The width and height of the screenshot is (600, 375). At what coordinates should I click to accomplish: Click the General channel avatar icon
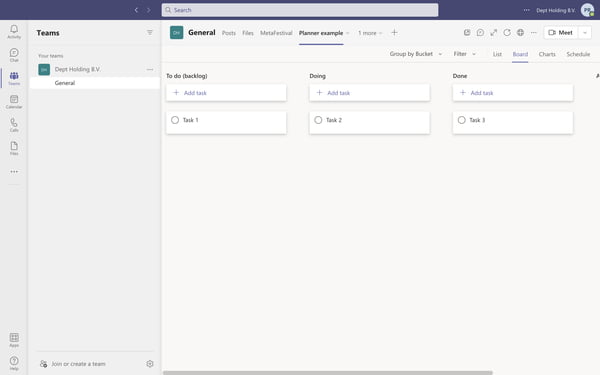176,33
